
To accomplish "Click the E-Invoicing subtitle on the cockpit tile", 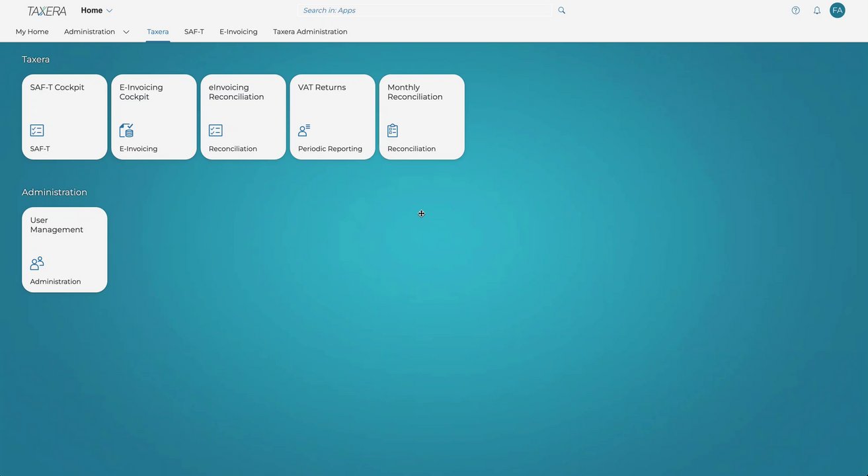I will [139, 149].
